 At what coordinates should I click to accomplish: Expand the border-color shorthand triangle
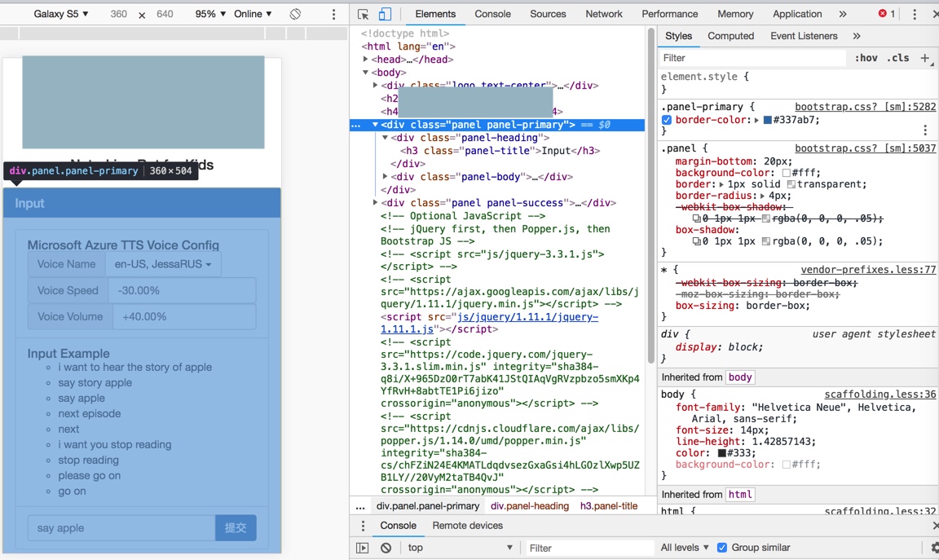point(757,120)
